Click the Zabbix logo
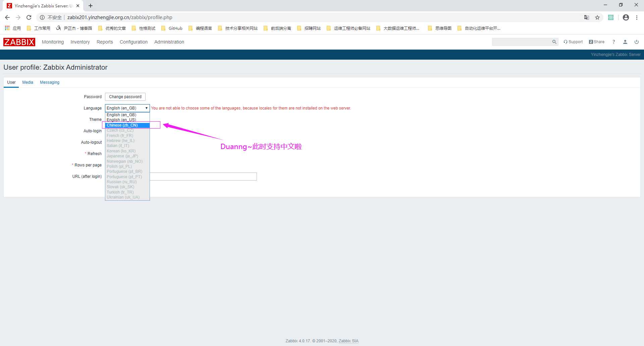Viewport: 644px width, 346px height. pos(19,42)
